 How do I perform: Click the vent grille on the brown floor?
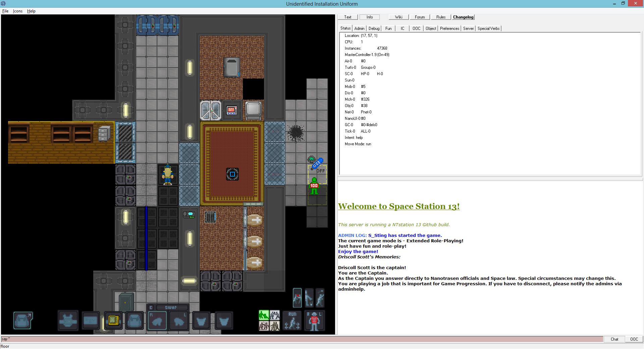(210, 217)
